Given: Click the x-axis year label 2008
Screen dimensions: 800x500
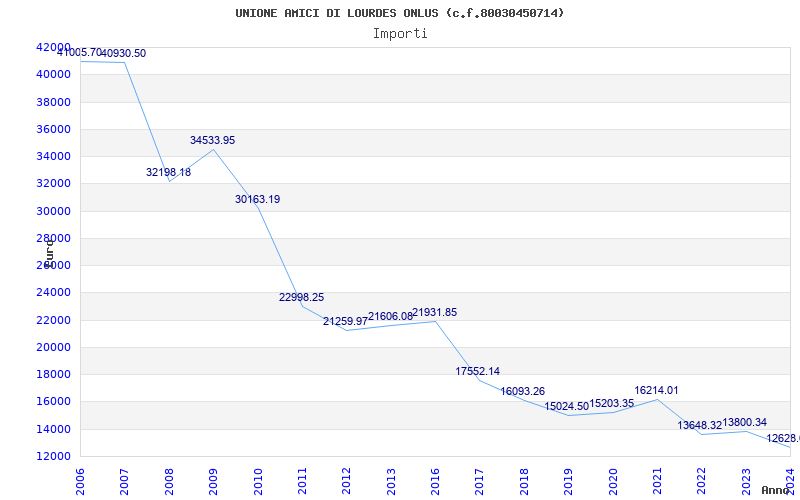Looking at the screenshot, I should pyautogui.click(x=169, y=482).
